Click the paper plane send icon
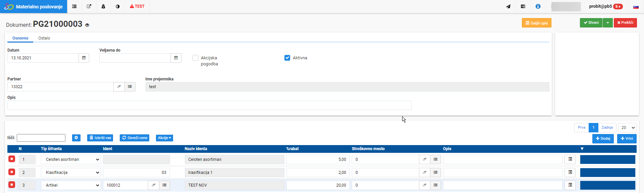 tap(508, 6)
